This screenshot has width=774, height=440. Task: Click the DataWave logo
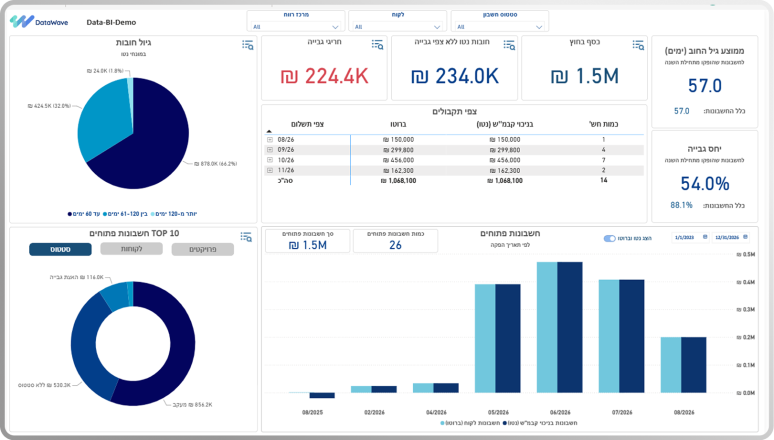[39, 22]
